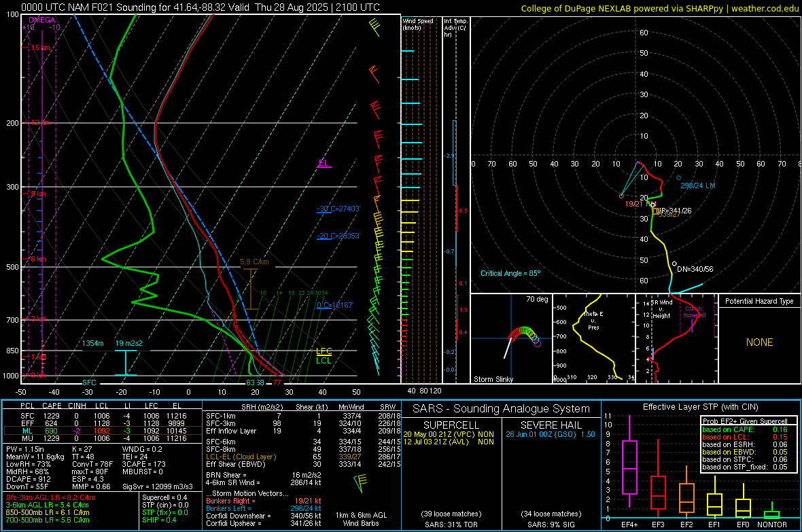This screenshot has width=802, height=532.
Task: Select the SFC parcel row in the table
Action: click(103, 416)
